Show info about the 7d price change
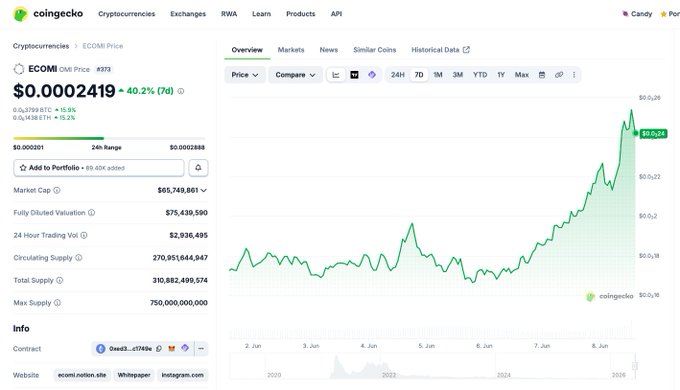This screenshot has height=390, width=680. click(x=181, y=91)
